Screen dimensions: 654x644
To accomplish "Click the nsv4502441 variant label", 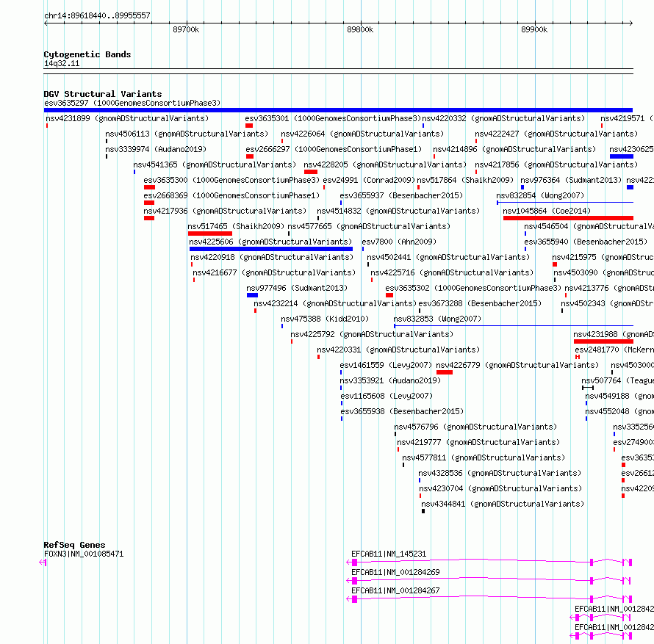I will (x=448, y=257).
